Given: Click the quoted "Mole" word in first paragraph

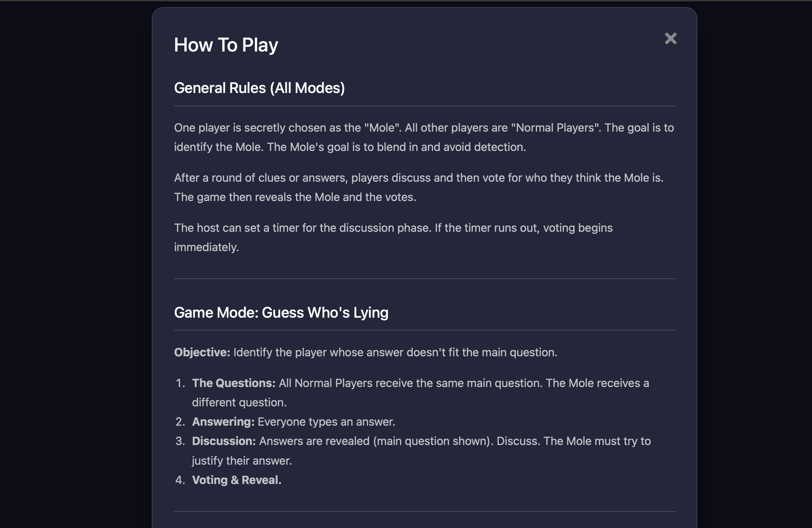Looking at the screenshot, I should (382, 128).
